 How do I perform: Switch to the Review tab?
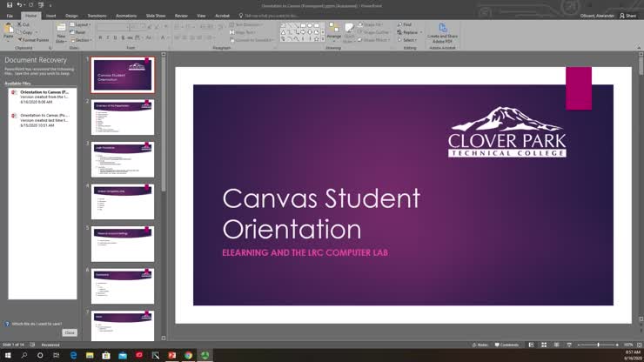pos(181,16)
